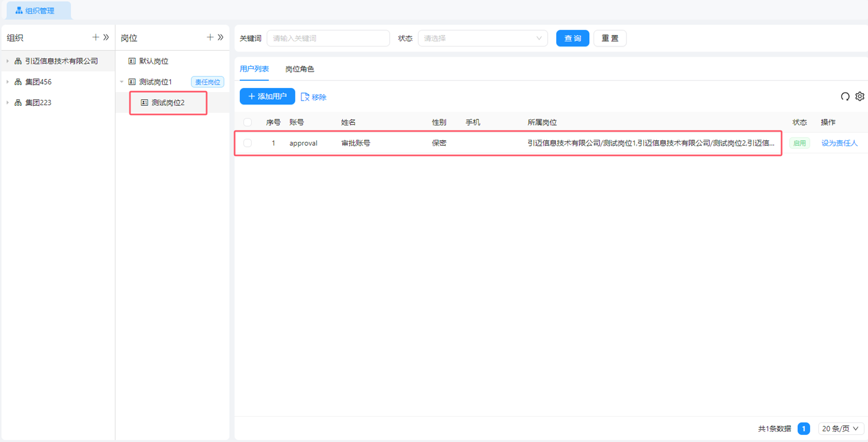This screenshot has height=442, width=868.
Task: Click the plus icon in 组织 panel header
Action: tap(95, 37)
